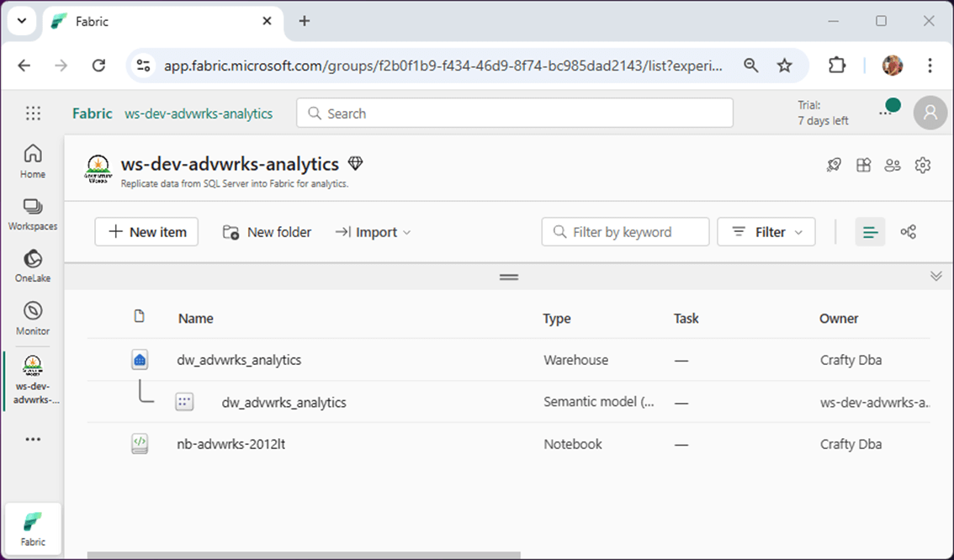Open workspace settings gear icon
Image resolution: width=954 pixels, height=560 pixels.
923,165
